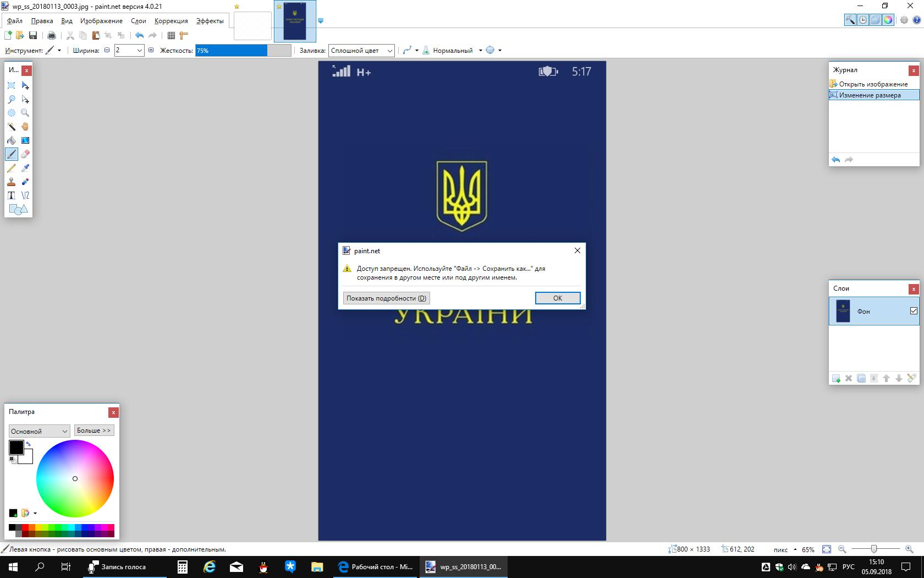Click the Больше >> button in palette
The image size is (924, 578).
pos(94,430)
